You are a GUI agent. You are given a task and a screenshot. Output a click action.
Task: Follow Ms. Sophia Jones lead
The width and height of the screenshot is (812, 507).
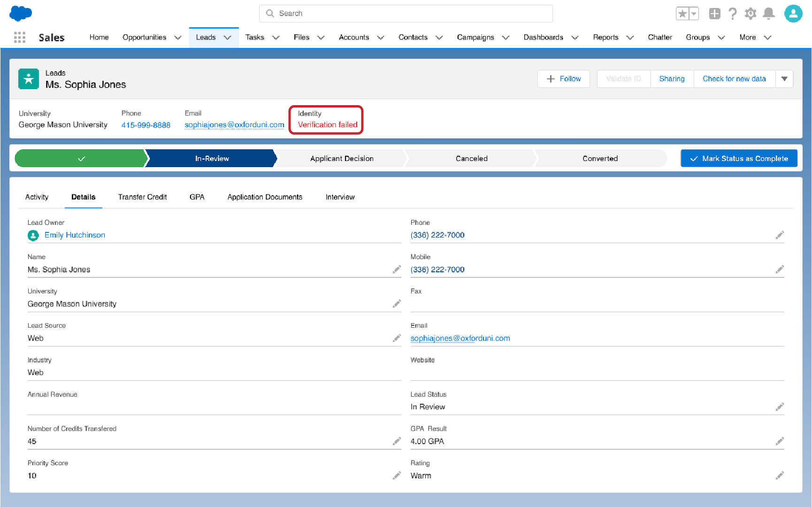pyautogui.click(x=563, y=78)
